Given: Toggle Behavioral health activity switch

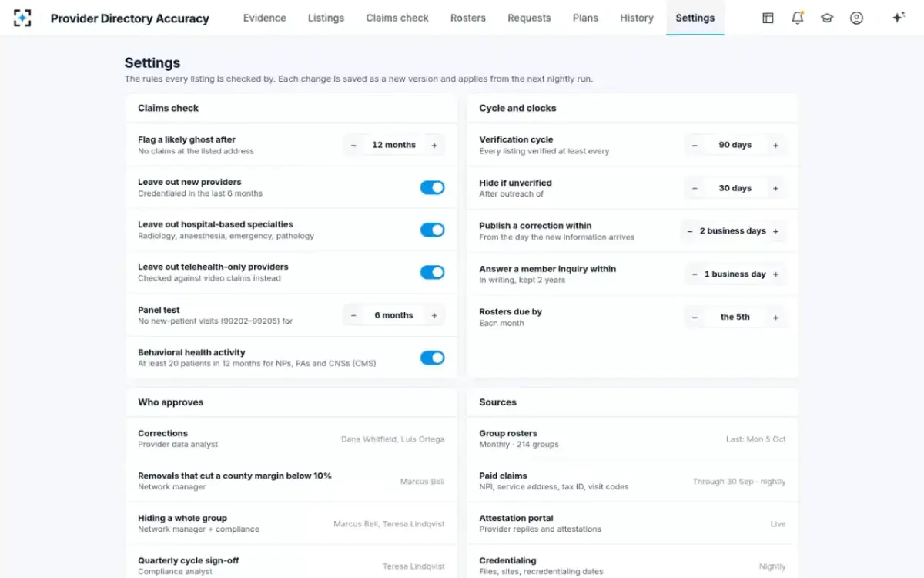Looking at the screenshot, I should point(432,358).
